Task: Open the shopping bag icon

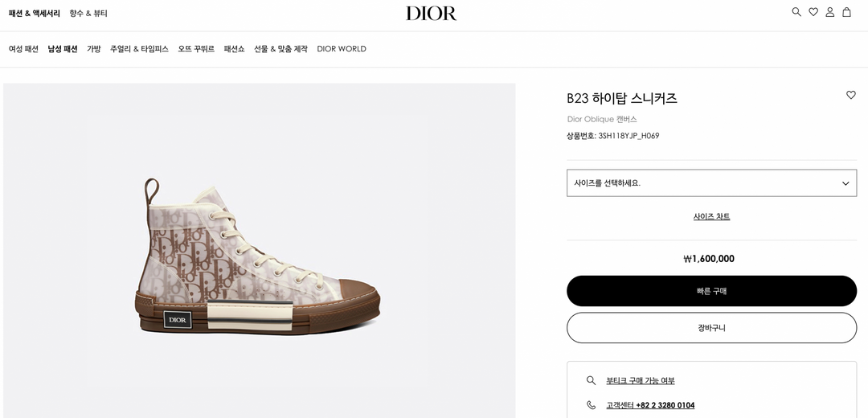Action: click(x=846, y=12)
